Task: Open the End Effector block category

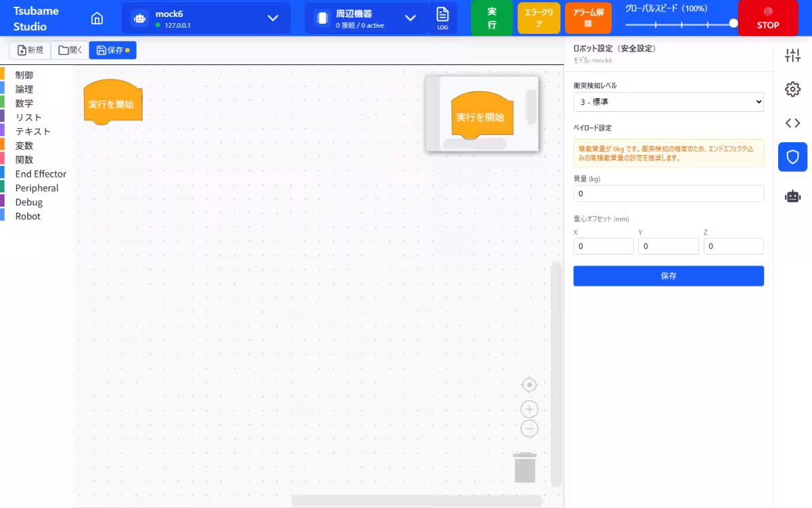Action: click(41, 174)
